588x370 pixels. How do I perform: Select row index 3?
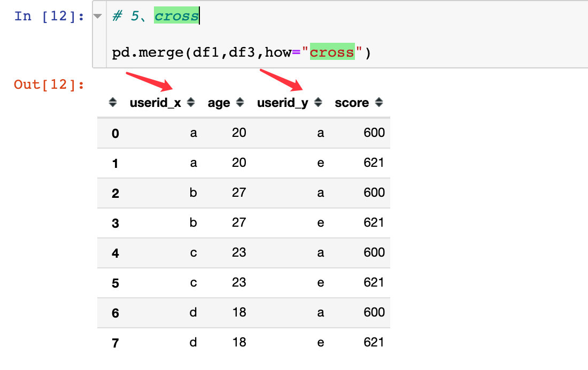[115, 223]
